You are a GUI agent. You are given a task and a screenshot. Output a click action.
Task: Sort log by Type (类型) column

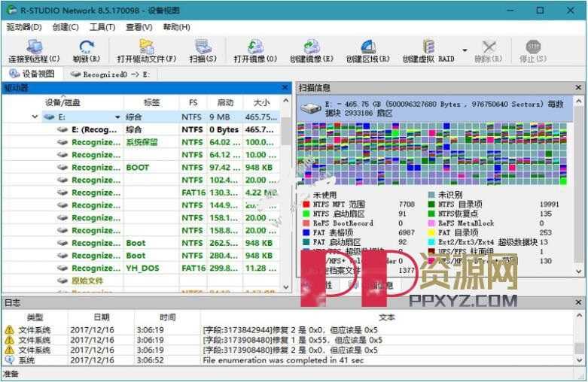point(35,317)
